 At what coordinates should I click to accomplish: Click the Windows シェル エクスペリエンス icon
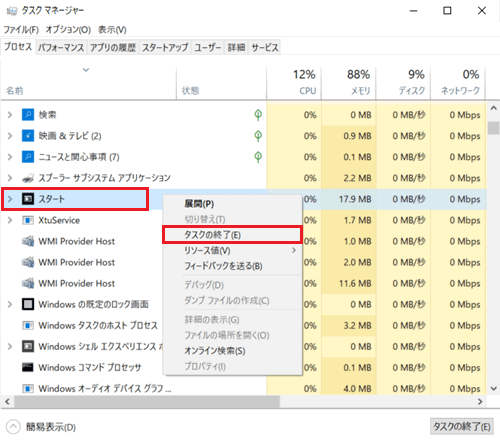[28, 346]
